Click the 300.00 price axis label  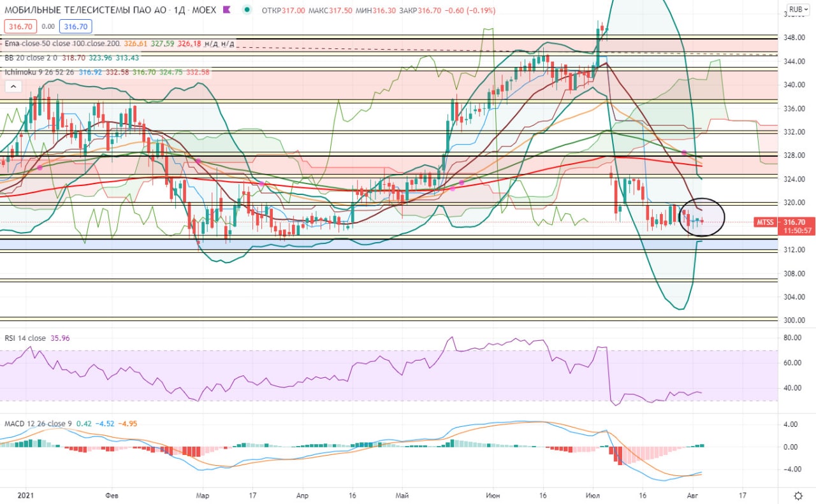pos(794,320)
